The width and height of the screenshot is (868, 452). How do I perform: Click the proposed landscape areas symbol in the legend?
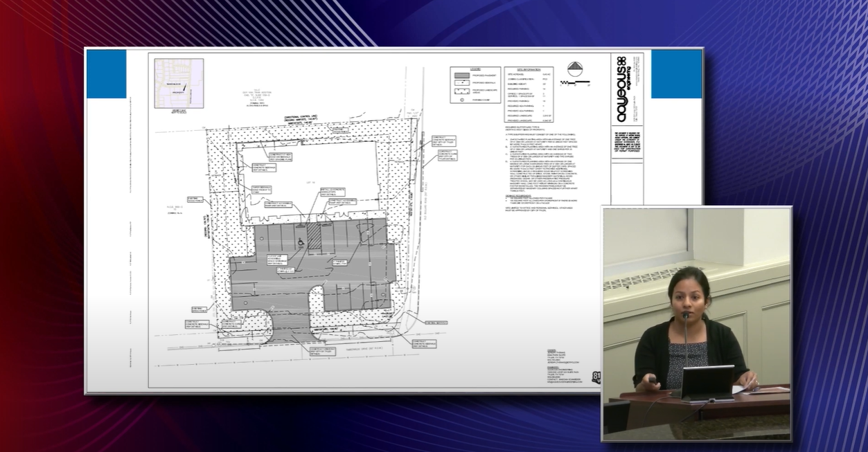pyautogui.click(x=462, y=91)
